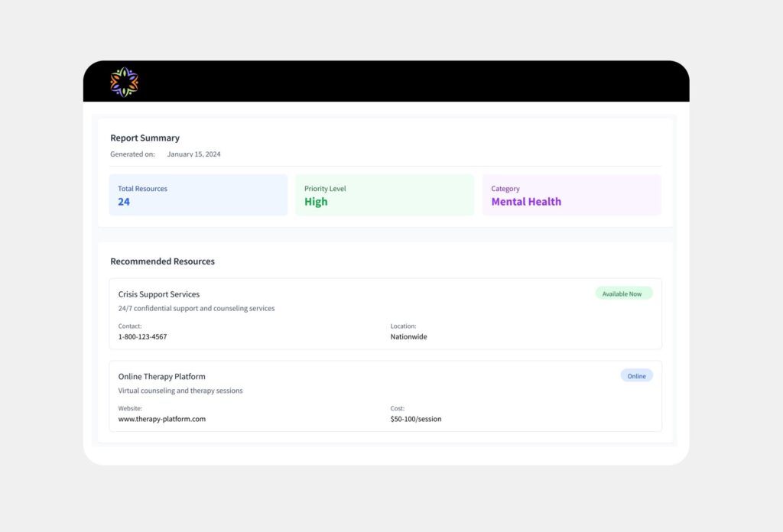Screen dimensions: 783x532
Task: Click the Recommended Resources heading
Action: point(162,261)
